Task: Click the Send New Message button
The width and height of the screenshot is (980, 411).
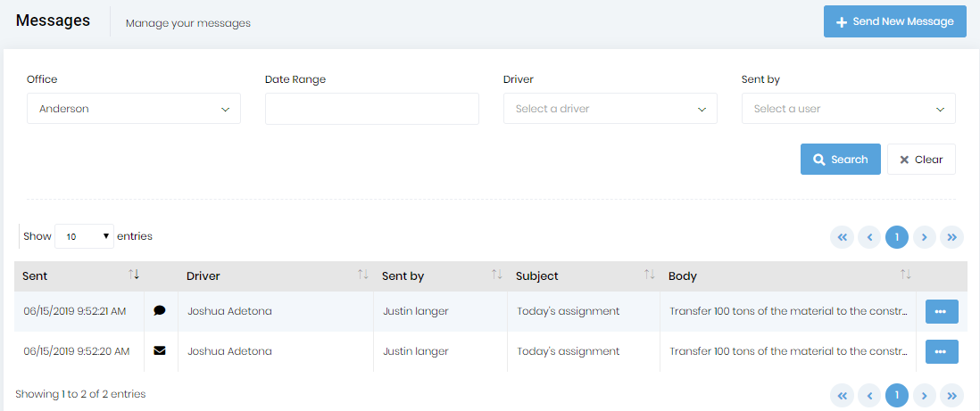Action: tap(895, 22)
